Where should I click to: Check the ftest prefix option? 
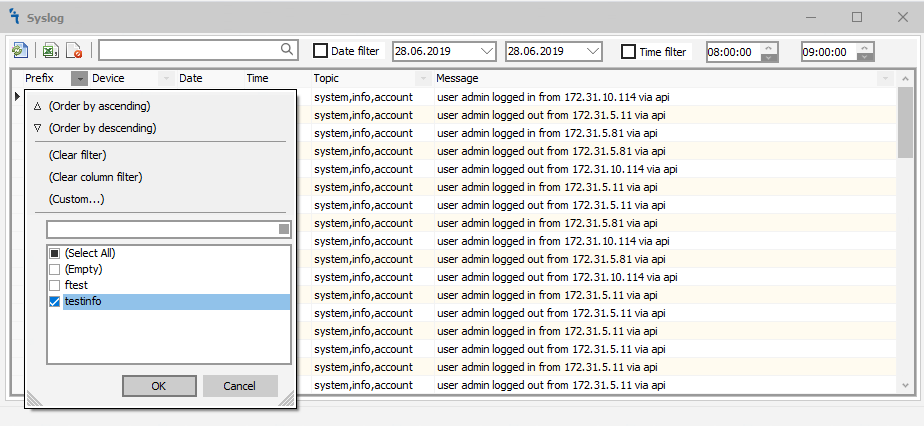click(x=55, y=285)
